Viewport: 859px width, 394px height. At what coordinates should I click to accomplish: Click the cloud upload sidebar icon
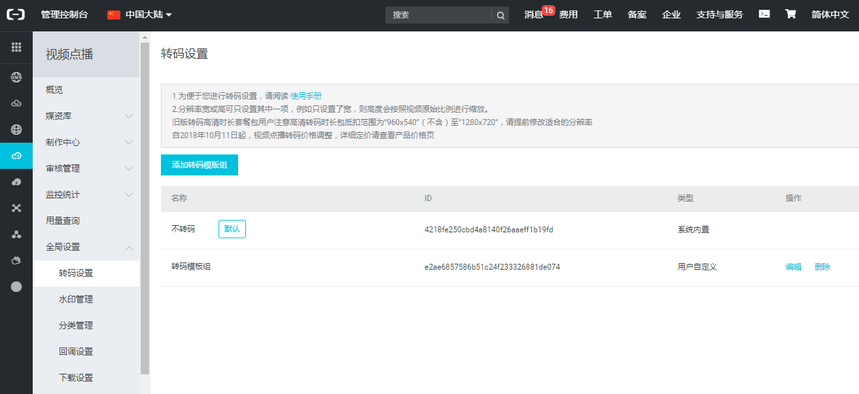tap(16, 182)
